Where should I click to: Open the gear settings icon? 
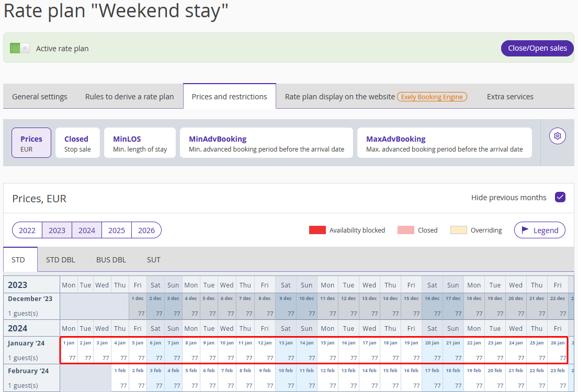pyautogui.click(x=558, y=136)
